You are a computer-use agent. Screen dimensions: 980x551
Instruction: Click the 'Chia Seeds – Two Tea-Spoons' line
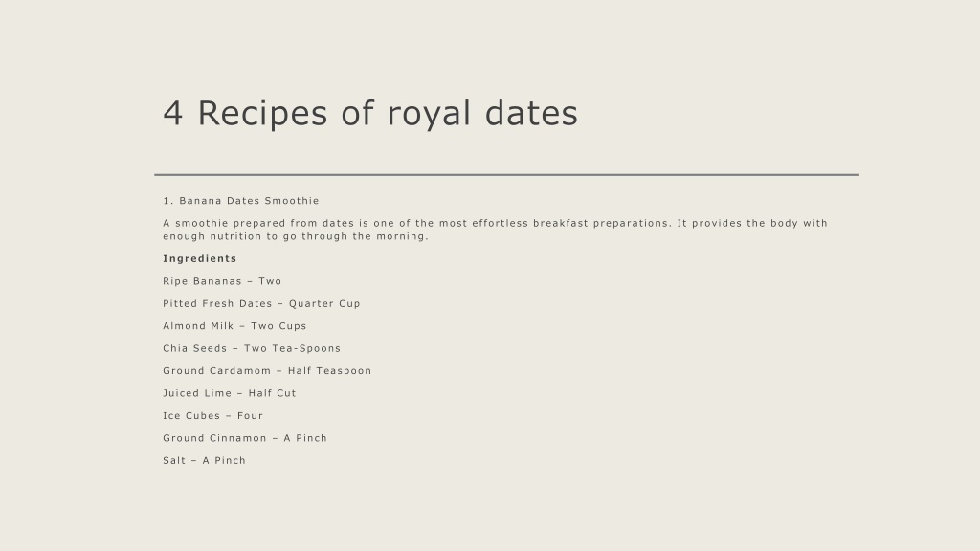(252, 348)
